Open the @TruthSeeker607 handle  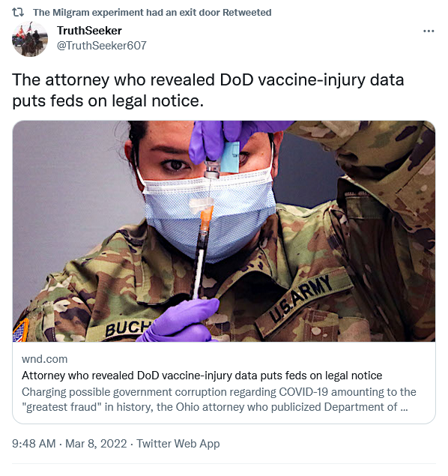102,46
